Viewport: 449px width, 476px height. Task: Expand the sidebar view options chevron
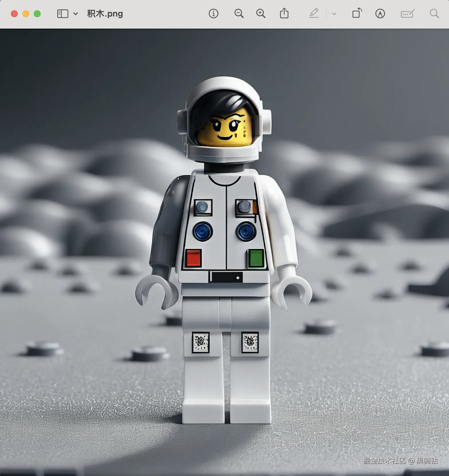(x=76, y=14)
